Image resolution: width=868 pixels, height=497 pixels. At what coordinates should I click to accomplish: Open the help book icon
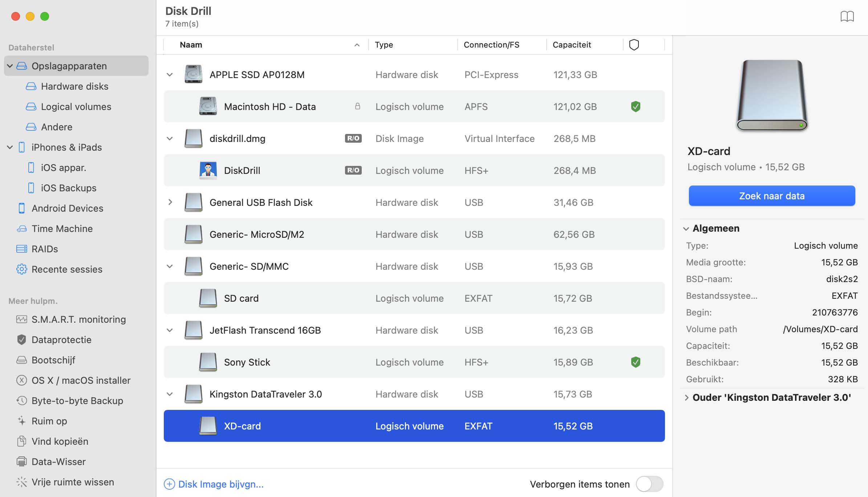click(x=847, y=16)
